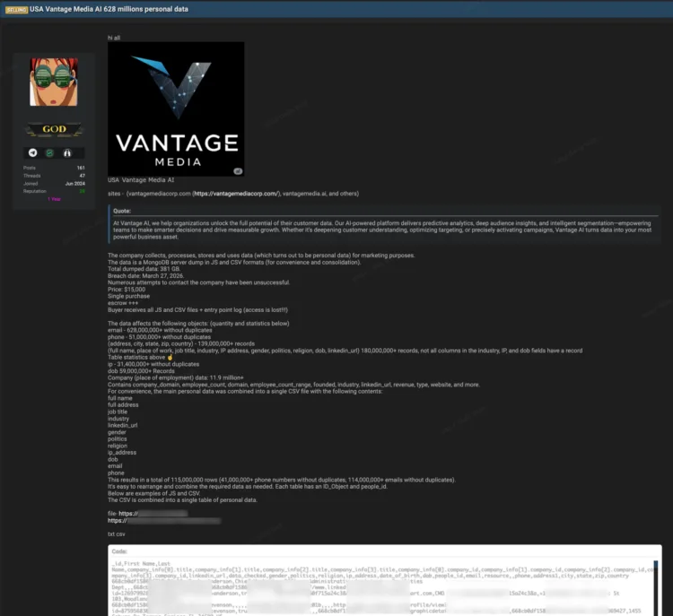Open the poster's red-haired avatar image
The height and width of the screenshot is (616, 673).
point(54,82)
